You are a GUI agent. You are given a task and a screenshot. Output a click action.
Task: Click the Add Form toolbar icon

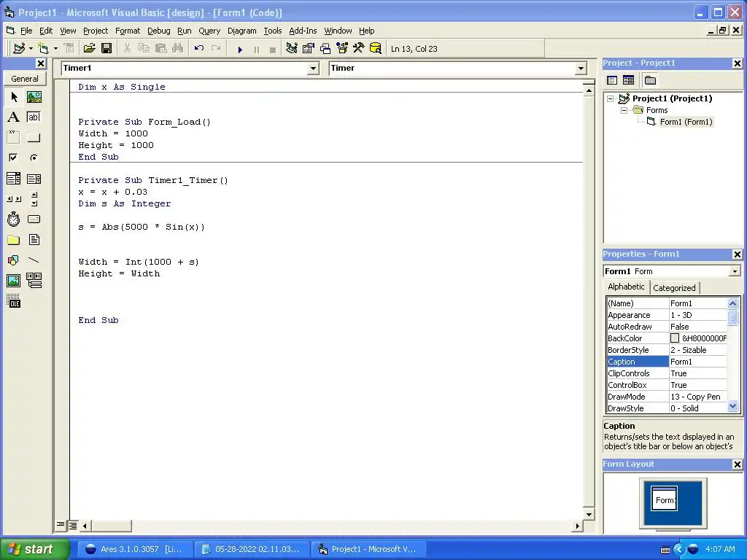43,49
